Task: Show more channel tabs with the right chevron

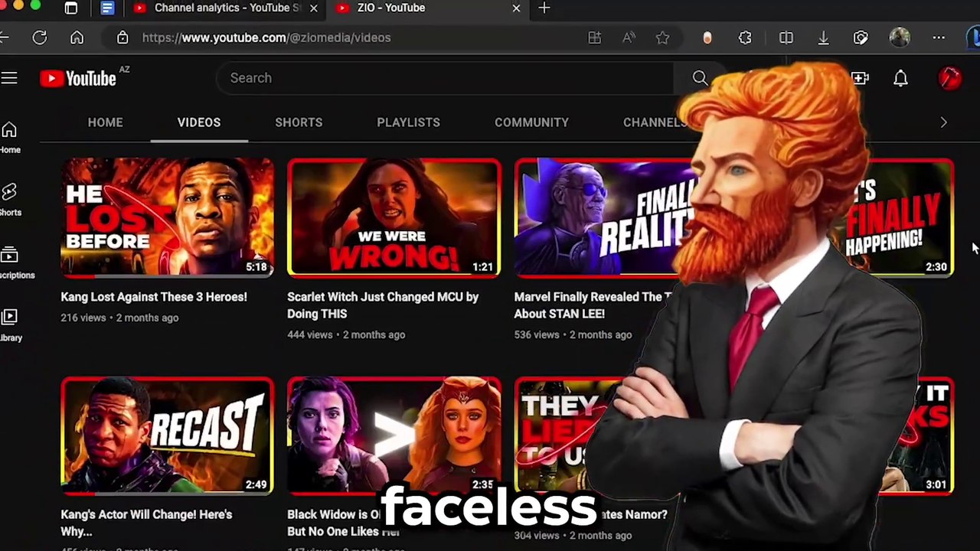Action: click(x=943, y=122)
